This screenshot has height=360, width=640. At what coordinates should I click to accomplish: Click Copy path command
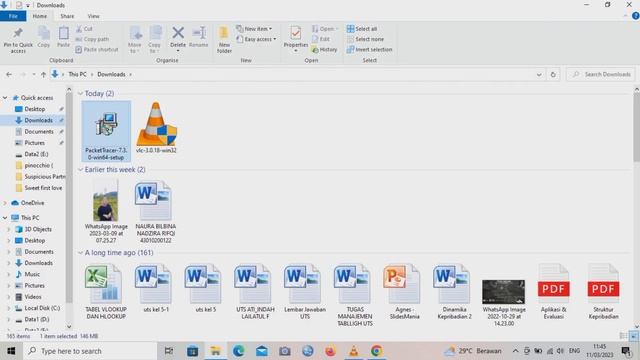tap(92, 39)
